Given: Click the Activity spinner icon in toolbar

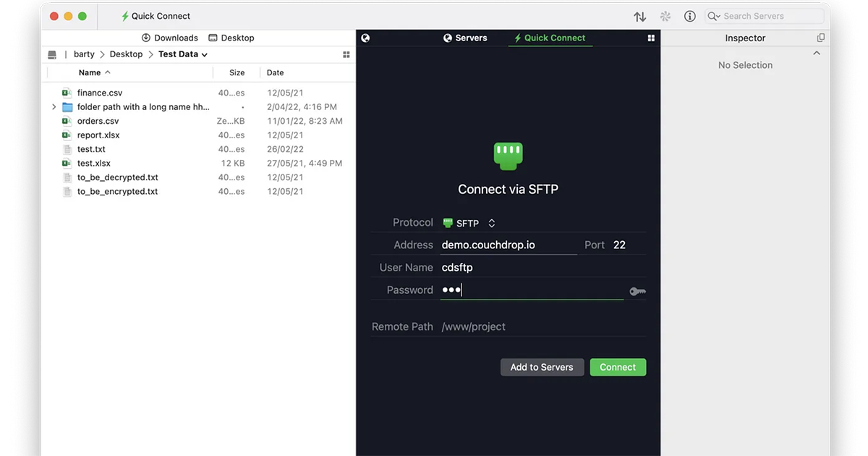Looking at the screenshot, I should pyautogui.click(x=665, y=16).
